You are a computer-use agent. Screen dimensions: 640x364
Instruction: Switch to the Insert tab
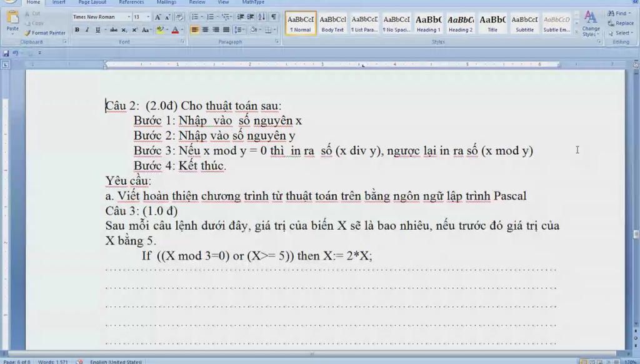[59, 2]
